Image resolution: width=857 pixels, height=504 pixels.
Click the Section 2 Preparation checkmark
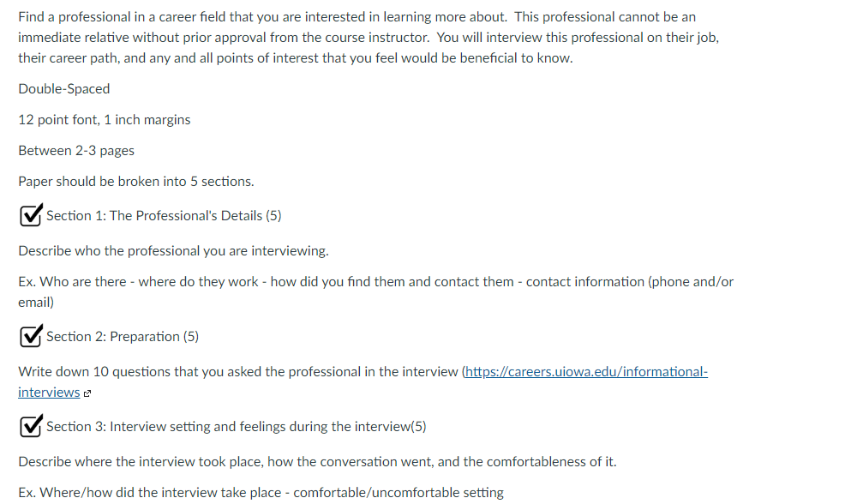point(31,336)
